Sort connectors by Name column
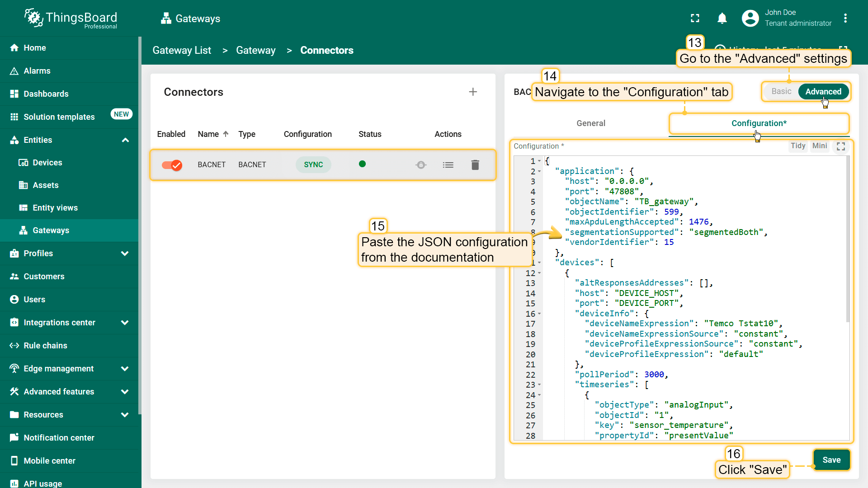The width and height of the screenshot is (868, 488). click(x=208, y=134)
